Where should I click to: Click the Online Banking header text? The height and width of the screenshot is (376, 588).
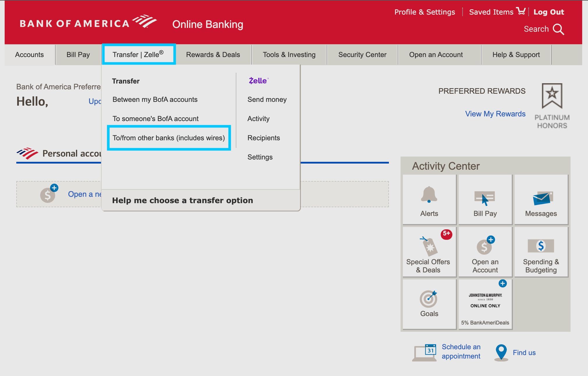[208, 24]
